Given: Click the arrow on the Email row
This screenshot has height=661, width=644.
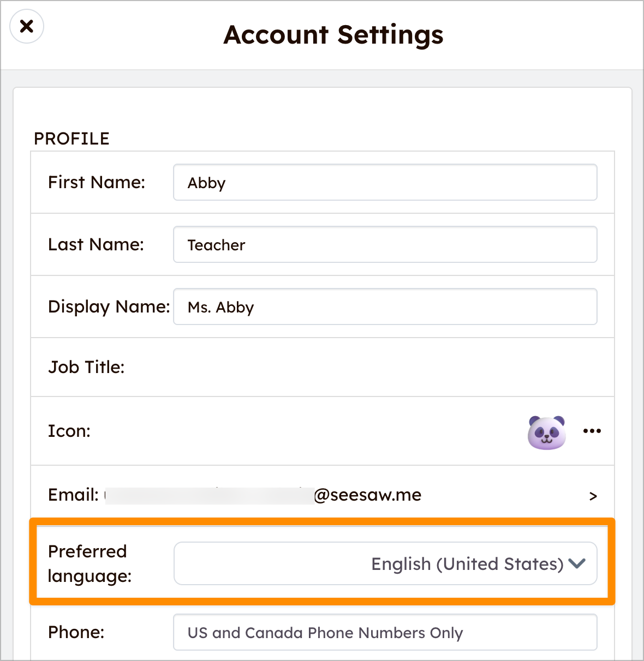Looking at the screenshot, I should (x=593, y=496).
